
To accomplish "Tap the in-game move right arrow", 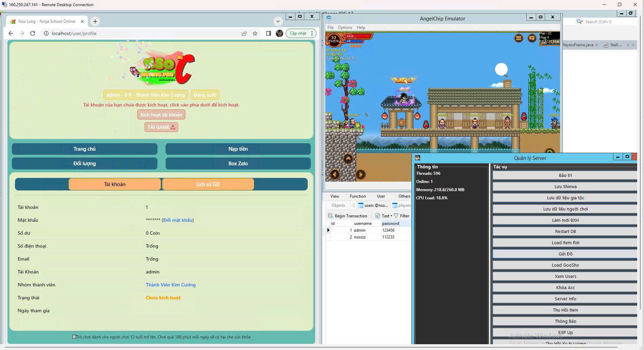I will 360,174.
